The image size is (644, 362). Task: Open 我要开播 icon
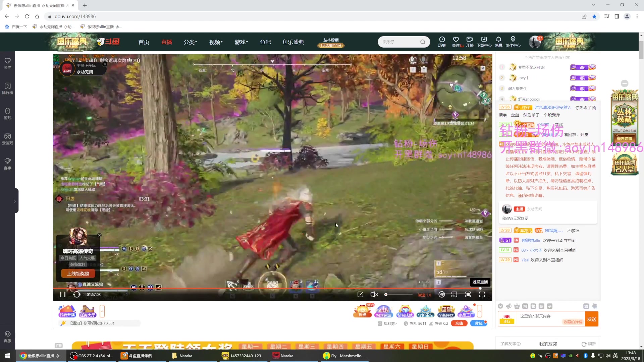point(67,311)
